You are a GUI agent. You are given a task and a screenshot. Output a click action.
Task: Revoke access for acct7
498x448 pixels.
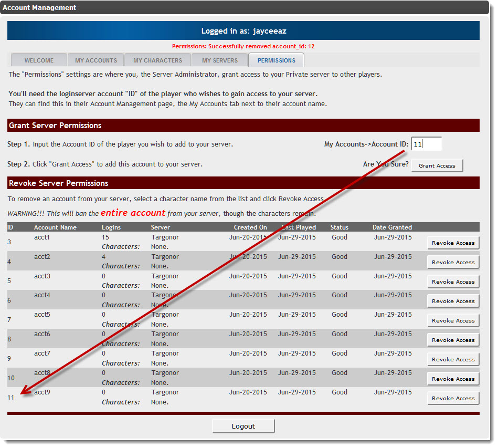(x=453, y=360)
